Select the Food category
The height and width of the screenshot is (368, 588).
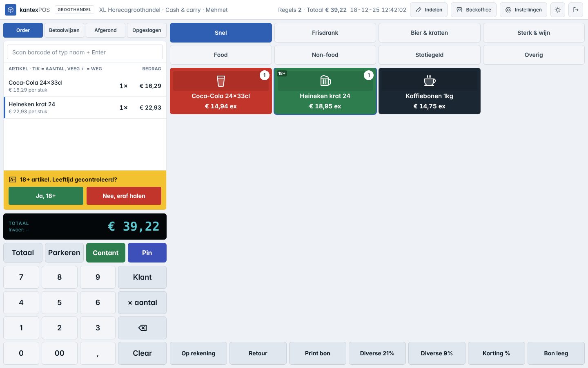tap(221, 55)
